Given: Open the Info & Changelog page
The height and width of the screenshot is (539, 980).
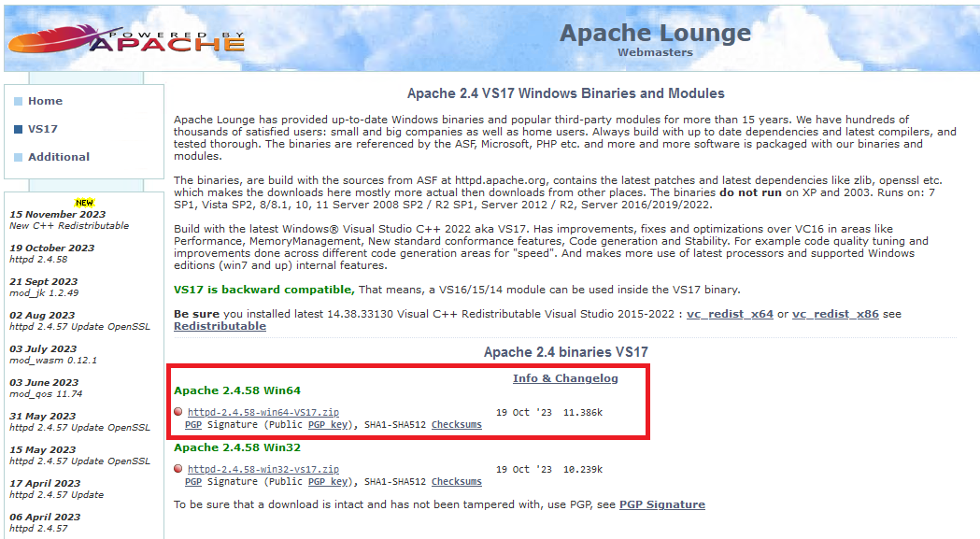Looking at the screenshot, I should click(564, 378).
